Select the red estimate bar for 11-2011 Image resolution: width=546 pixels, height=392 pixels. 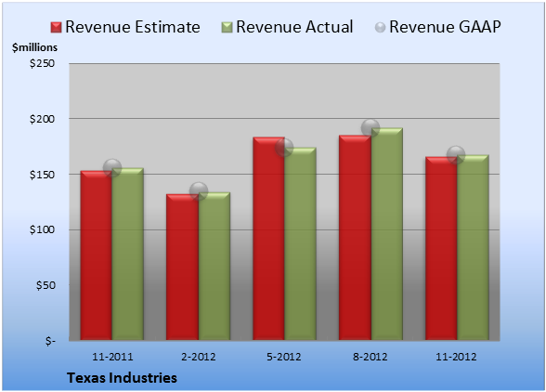click(x=97, y=255)
